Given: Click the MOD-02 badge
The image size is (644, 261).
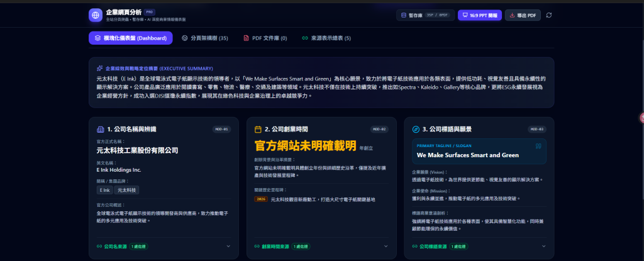Looking at the screenshot, I should click(379, 130).
